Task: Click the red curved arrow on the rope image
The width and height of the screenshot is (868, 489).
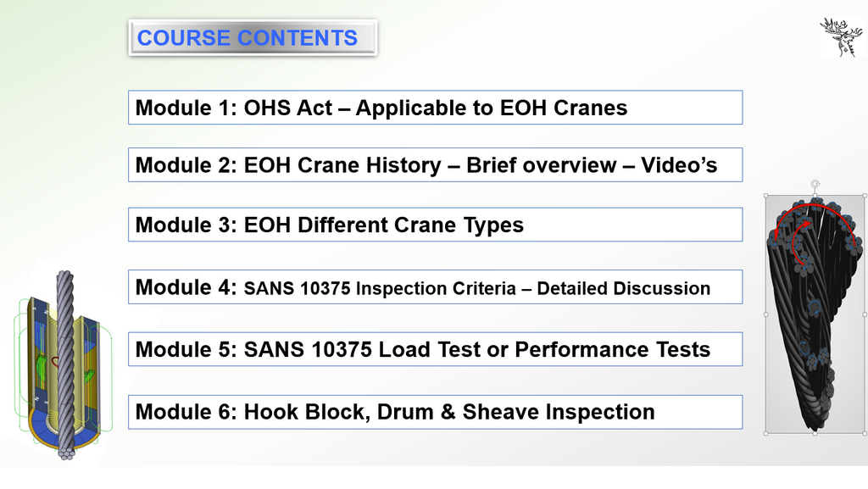Action: tap(812, 207)
